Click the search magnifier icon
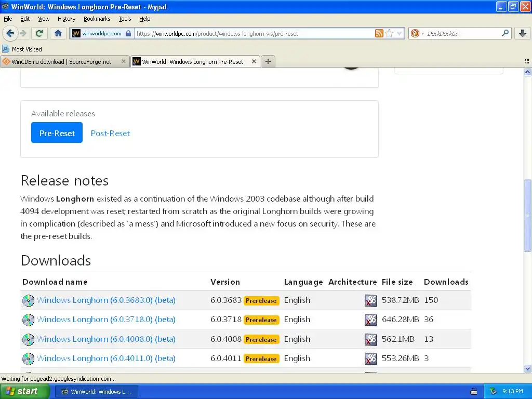Viewport: 532px width, 399px height. [505, 33]
